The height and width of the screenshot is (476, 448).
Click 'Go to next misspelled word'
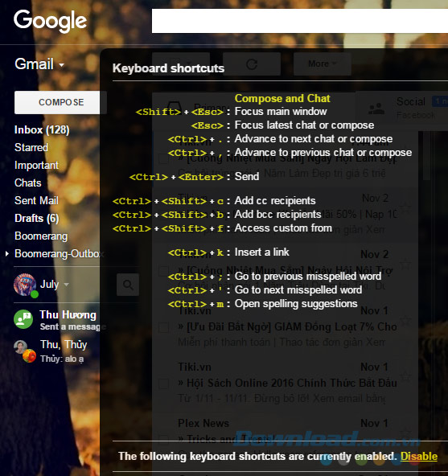(x=298, y=290)
